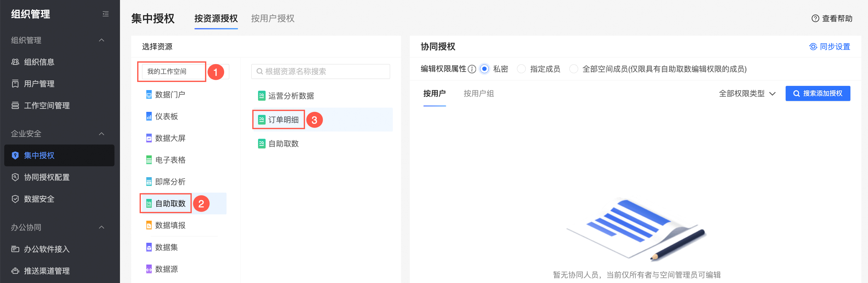Click the 数据源 purple icon

click(x=149, y=269)
